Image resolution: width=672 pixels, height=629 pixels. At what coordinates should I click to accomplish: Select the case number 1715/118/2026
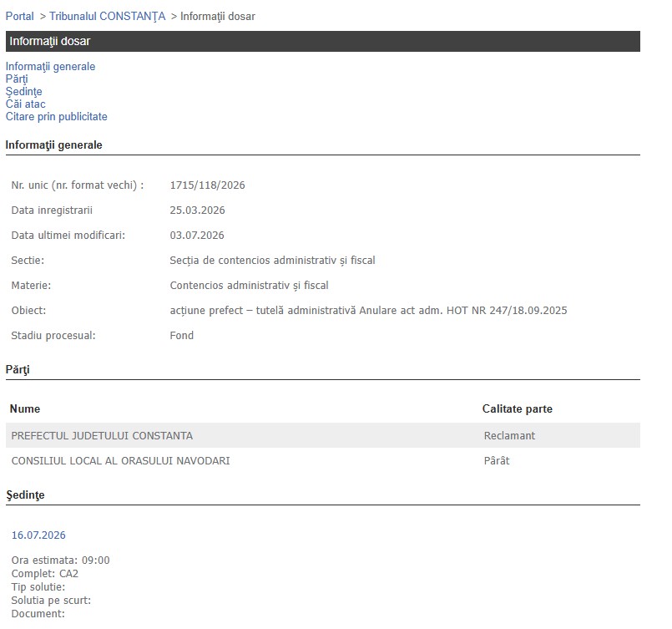207,185
